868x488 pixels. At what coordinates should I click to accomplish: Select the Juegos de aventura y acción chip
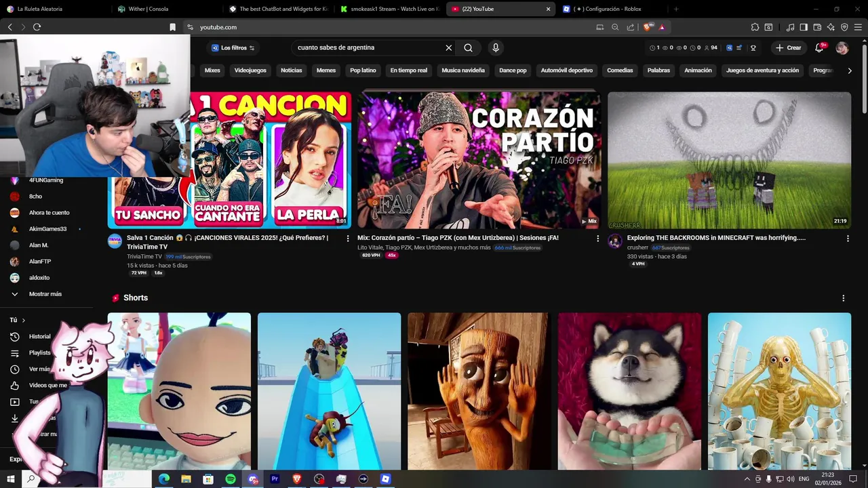762,70
